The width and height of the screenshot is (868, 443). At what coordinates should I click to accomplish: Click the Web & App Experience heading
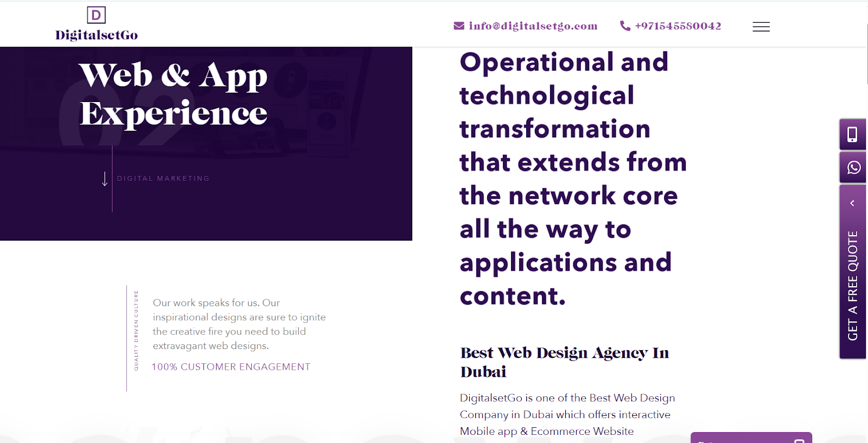(x=174, y=94)
